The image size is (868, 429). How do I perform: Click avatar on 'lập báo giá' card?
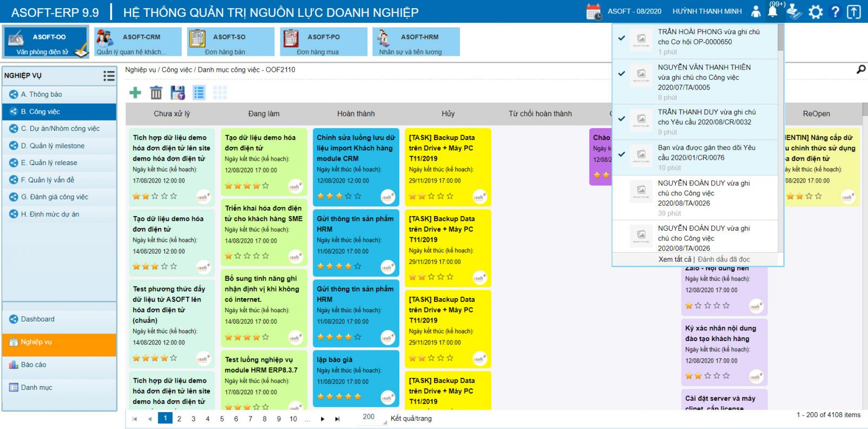click(388, 398)
